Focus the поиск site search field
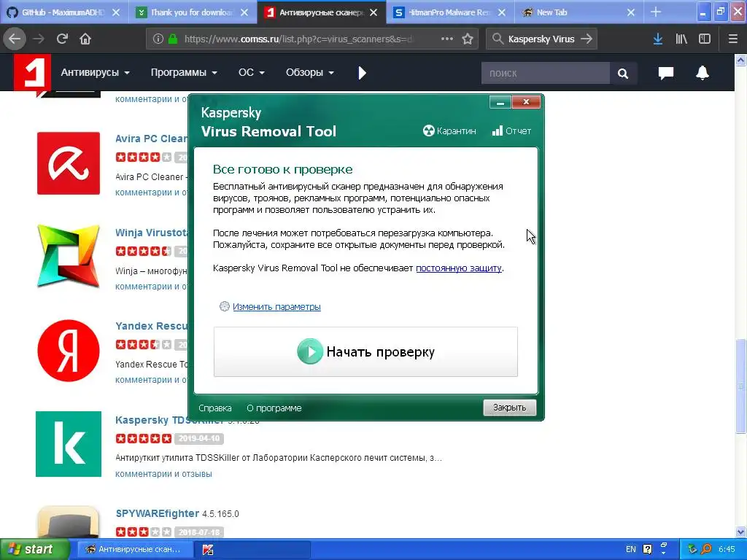Image resolution: width=747 pixels, height=560 pixels. (x=546, y=73)
